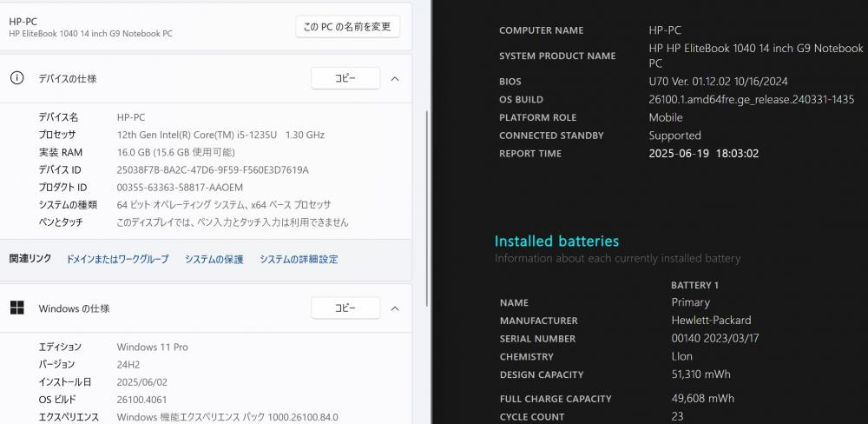Select the system type 64-bit value

[x=224, y=204]
